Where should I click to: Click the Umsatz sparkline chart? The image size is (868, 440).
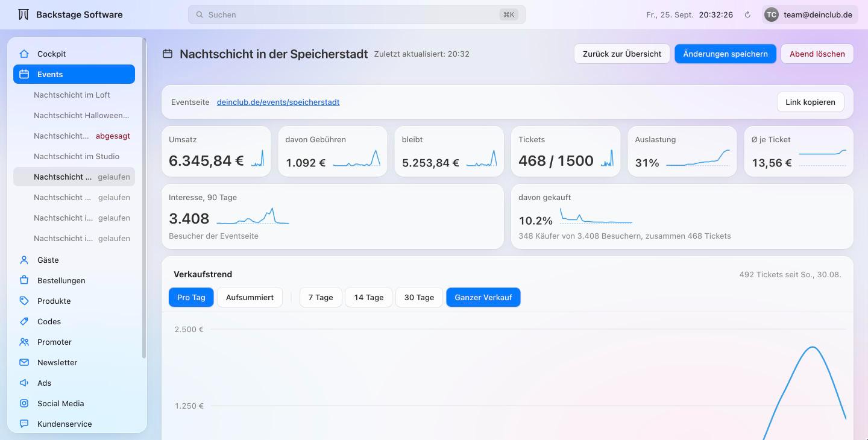(x=257, y=158)
